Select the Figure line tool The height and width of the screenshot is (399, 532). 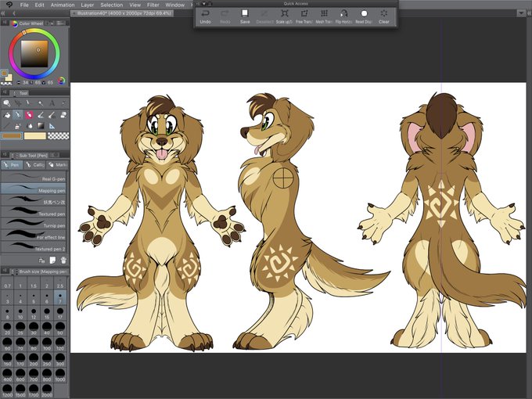[x=7, y=126]
